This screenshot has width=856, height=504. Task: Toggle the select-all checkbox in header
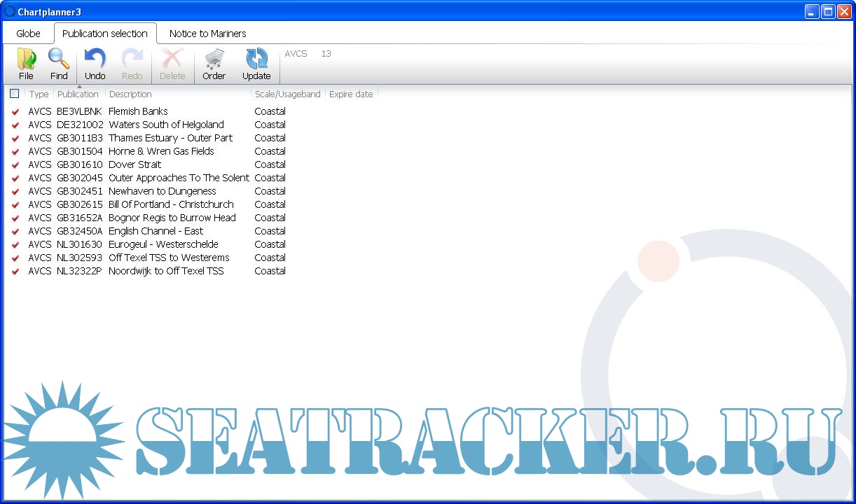coord(15,94)
